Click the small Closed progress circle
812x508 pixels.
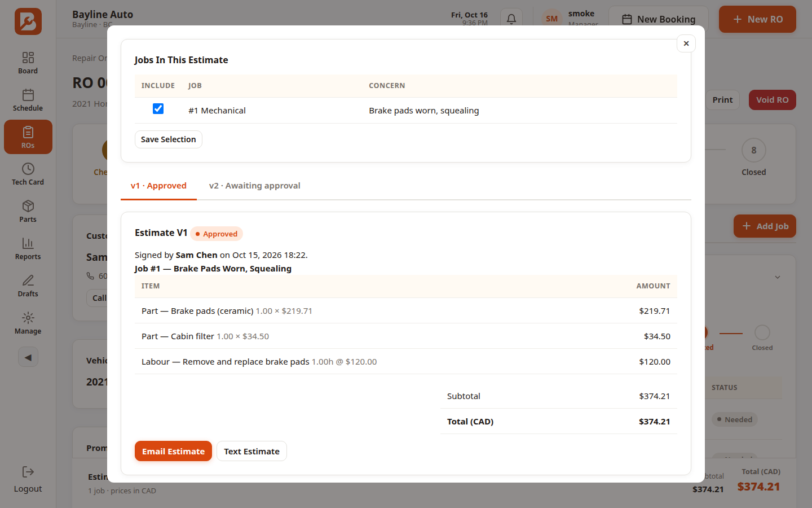click(x=762, y=332)
